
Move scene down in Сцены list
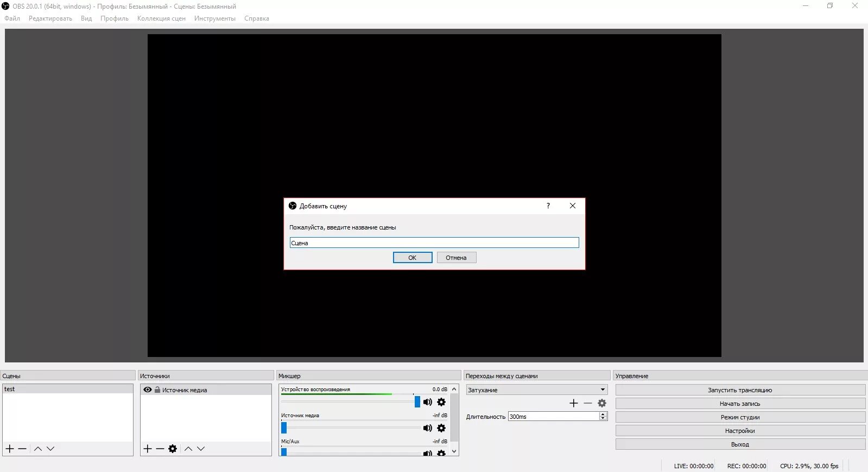(50, 449)
